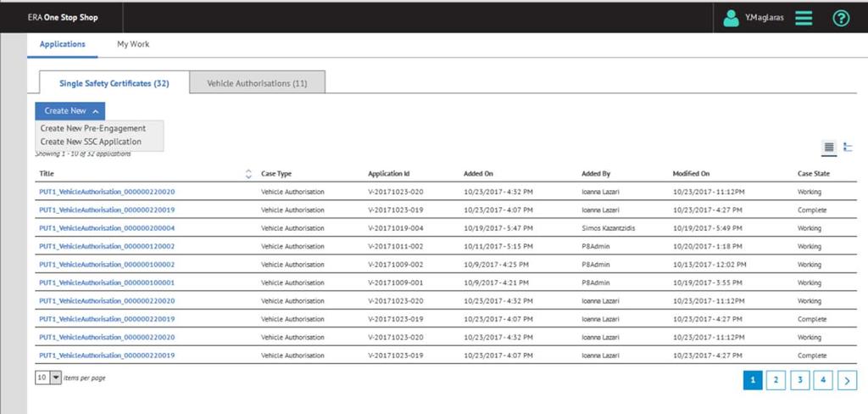
Task: Go to page 4
Action: tap(824, 380)
